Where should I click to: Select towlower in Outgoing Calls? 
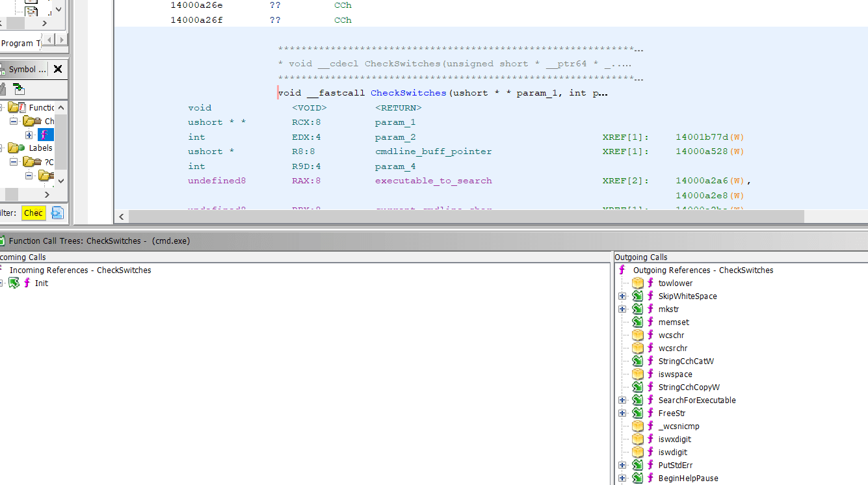tap(676, 283)
